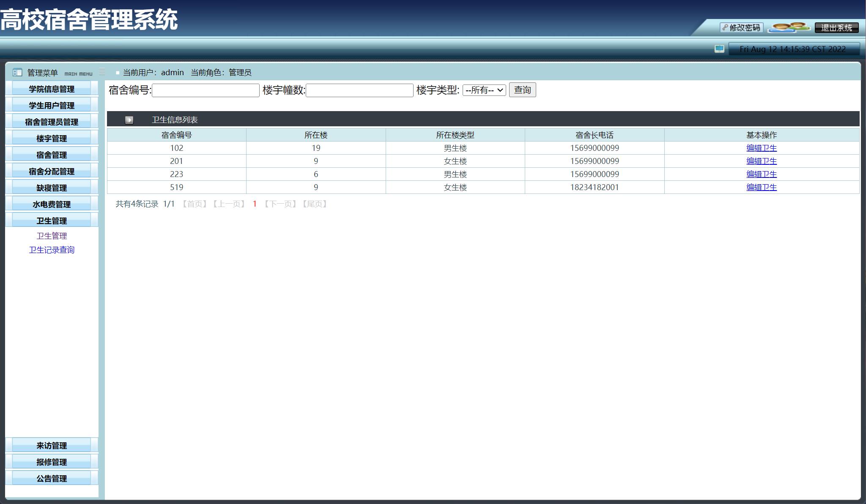
Task: Click the user avatars icon in header
Action: click(789, 27)
